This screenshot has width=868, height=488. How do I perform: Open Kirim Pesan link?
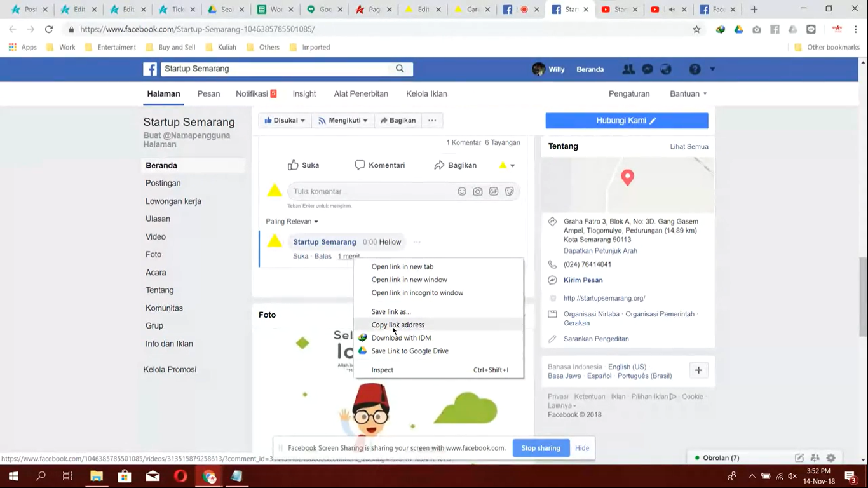583,280
